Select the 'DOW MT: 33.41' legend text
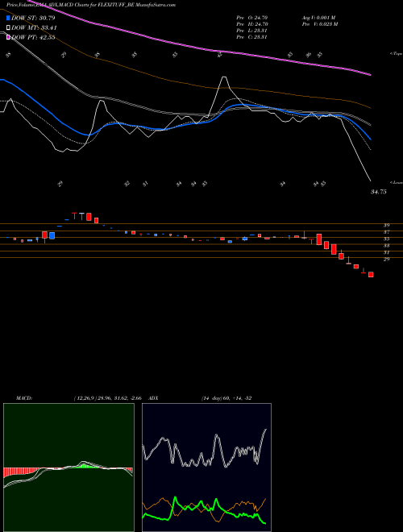 tap(34, 28)
